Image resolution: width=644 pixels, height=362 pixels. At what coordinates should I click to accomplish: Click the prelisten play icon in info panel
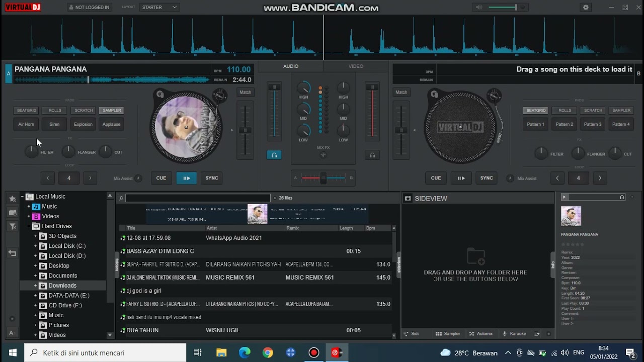564,198
